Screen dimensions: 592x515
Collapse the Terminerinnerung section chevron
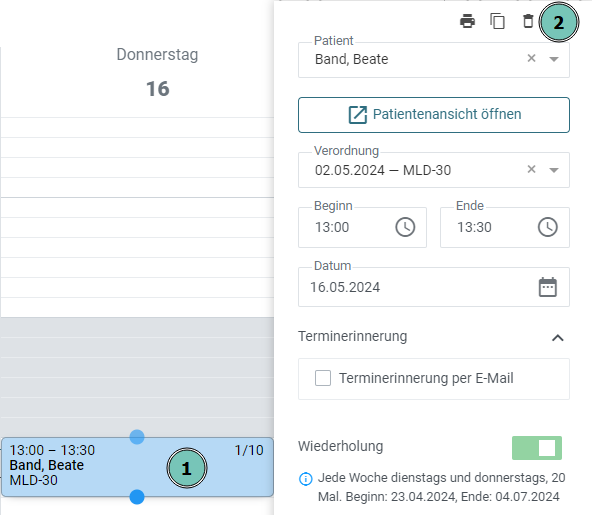(x=558, y=338)
